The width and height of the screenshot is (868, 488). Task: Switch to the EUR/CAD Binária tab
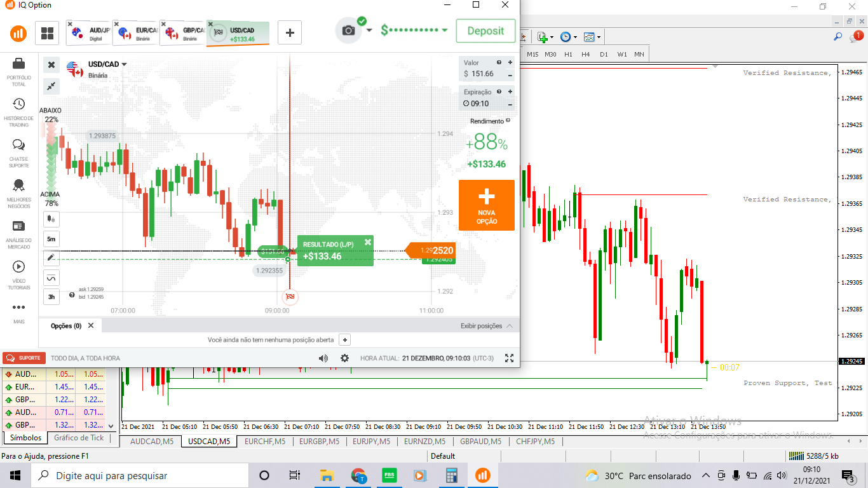click(x=136, y=33)
